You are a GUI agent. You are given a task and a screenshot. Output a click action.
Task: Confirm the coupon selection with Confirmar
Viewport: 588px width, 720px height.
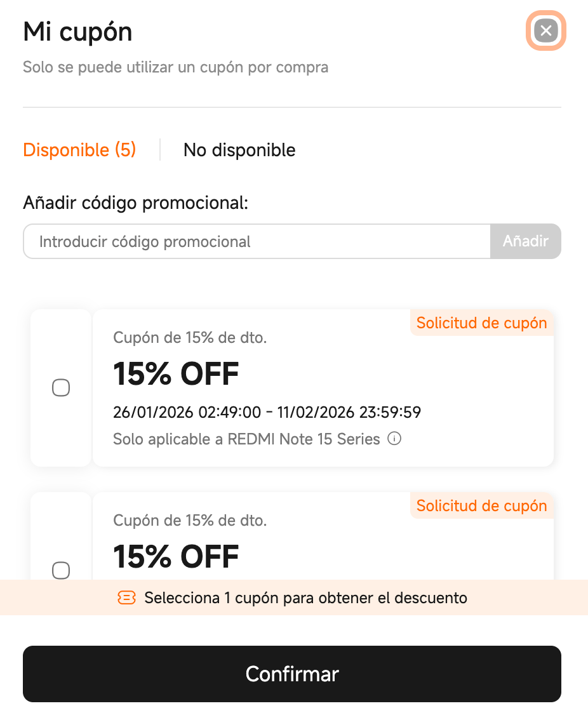(x=292, y=674)
